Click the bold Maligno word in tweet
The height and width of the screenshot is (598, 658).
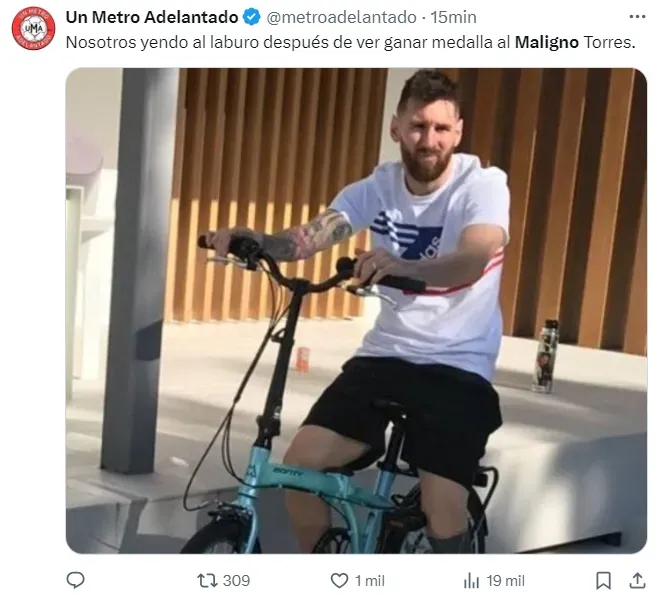click(546, 42)
